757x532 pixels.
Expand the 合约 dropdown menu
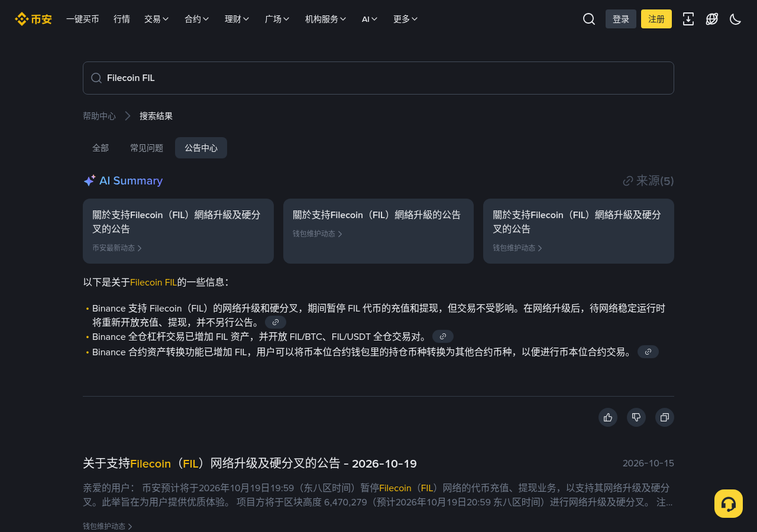click(197, 19)
